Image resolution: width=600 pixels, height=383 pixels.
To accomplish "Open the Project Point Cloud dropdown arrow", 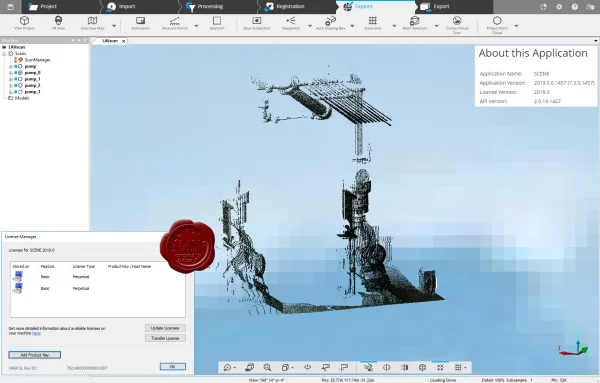I will pos(516,26).
